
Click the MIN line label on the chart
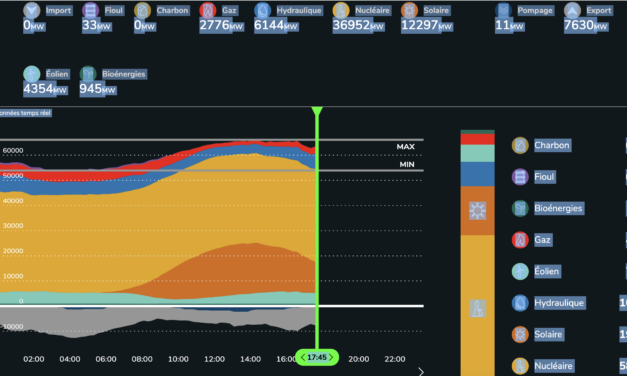pos(407,164)
